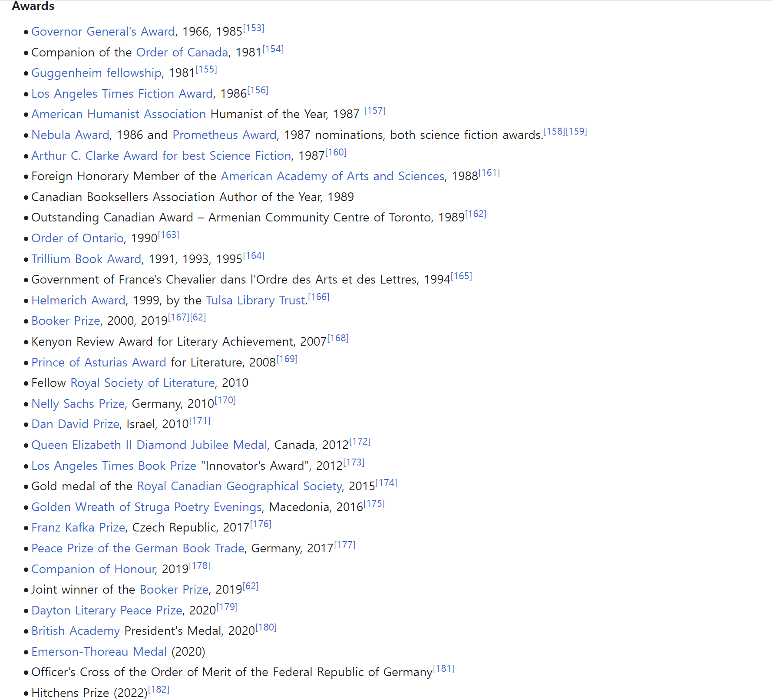
Task: Visit Royal Canadian Geographical Society link
Action: pyautogui.click(x=239, y=486)
